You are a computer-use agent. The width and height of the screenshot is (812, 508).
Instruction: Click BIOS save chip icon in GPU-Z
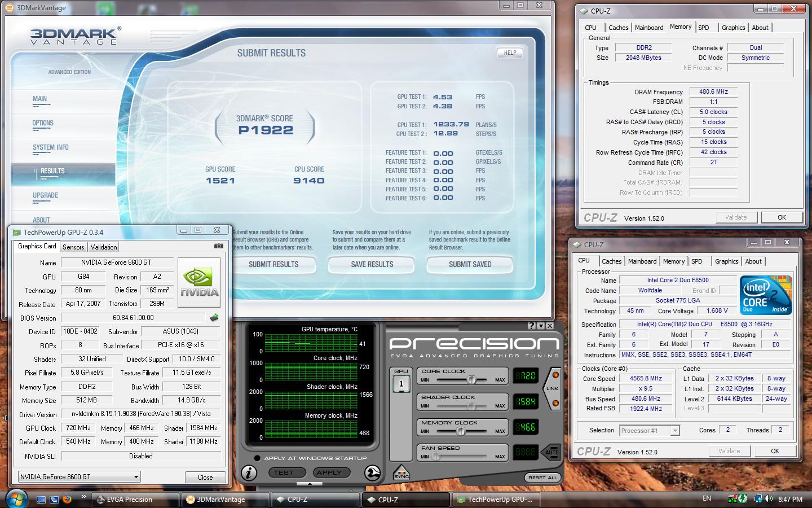[214, 318]
